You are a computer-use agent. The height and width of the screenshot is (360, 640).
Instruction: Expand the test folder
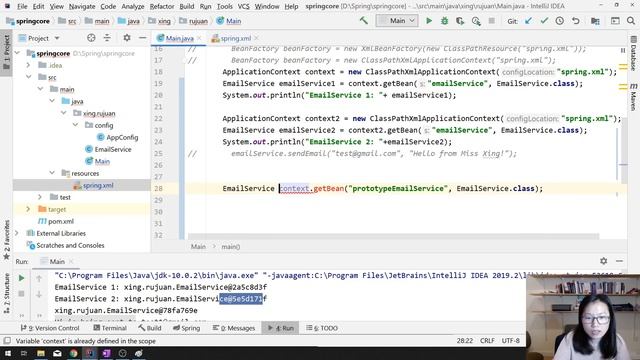coord(40,197)
